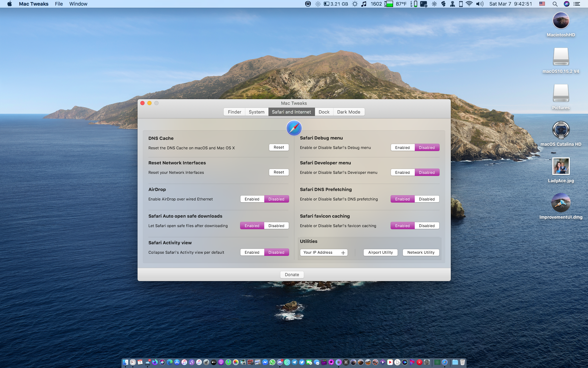Switch to the Finder tab
This screenshot has width=588, height=368.
234,112
